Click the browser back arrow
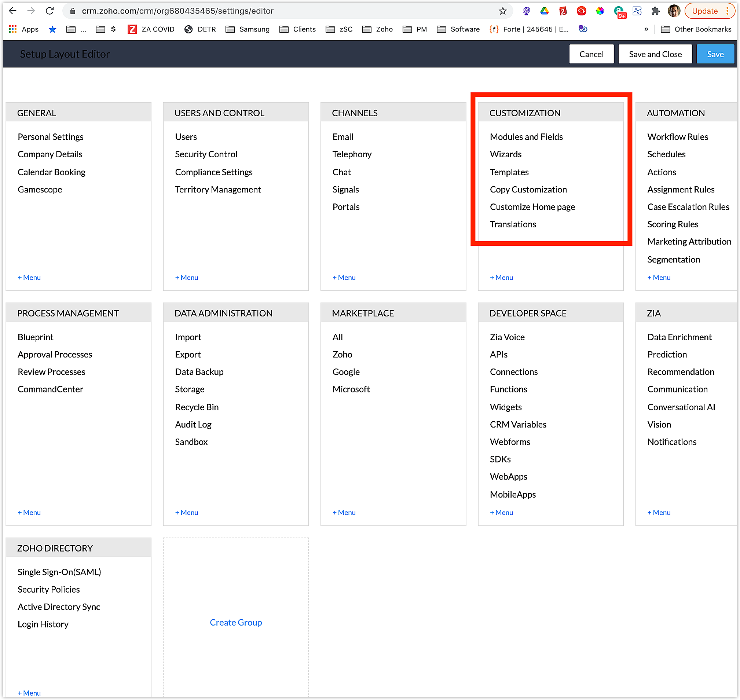740x700 pixels. (x=13, y=11)
